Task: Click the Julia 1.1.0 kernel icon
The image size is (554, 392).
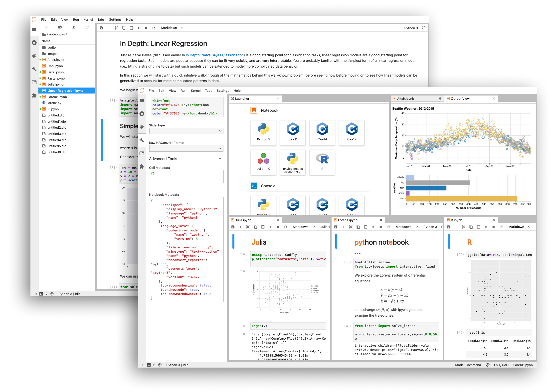Action: point(263,163)
